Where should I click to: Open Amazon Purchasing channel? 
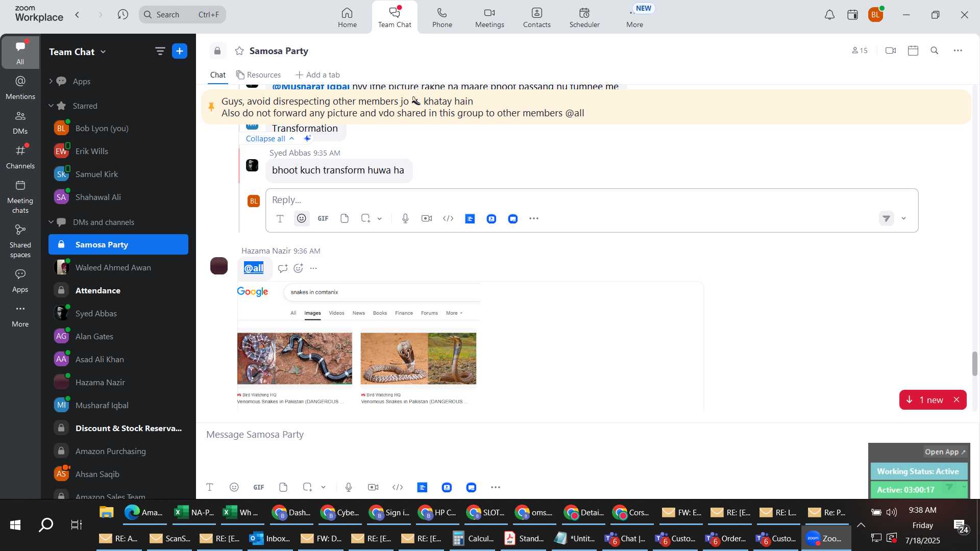(118, 451)
